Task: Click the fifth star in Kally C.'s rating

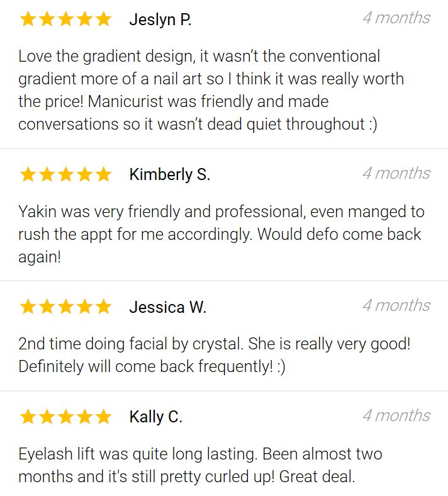Action: [104, 416]
